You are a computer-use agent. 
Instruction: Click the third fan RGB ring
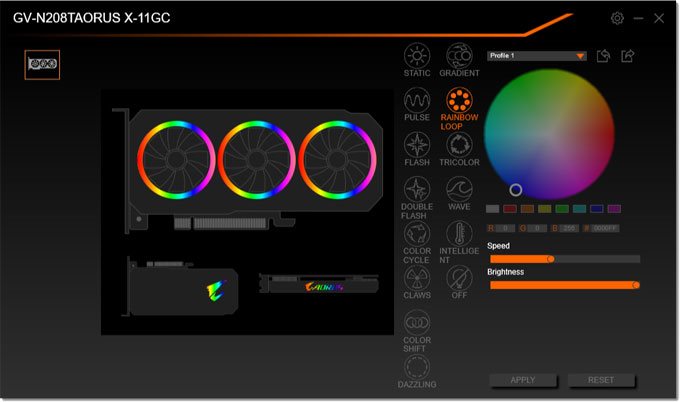coord(337,160)
